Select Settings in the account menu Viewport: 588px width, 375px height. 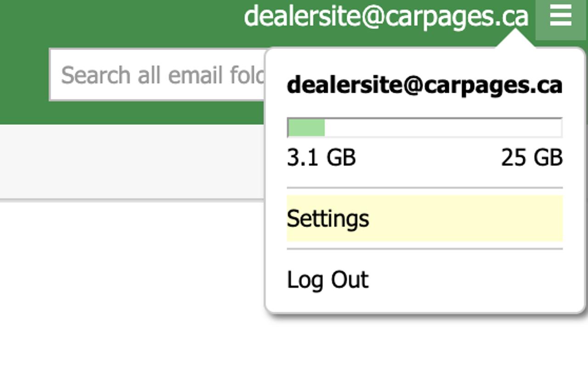point(328,218)
